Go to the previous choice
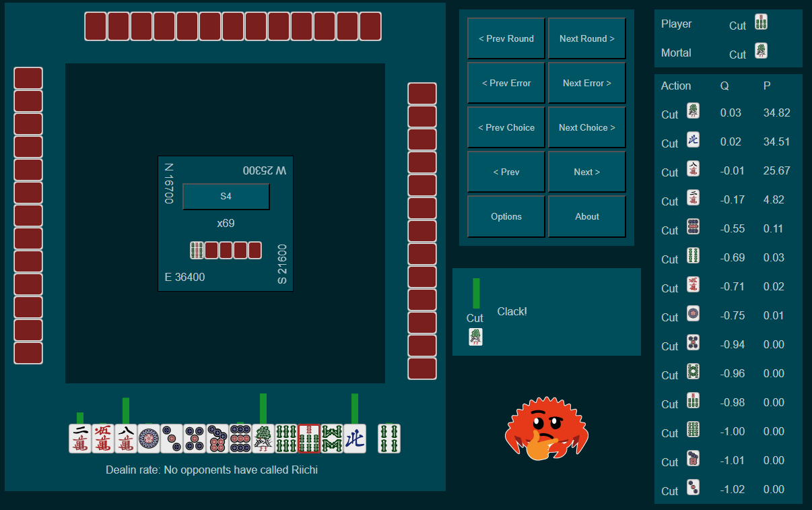Image resolution: width=812 pixels, height=510 pixels. coord(506,127)
